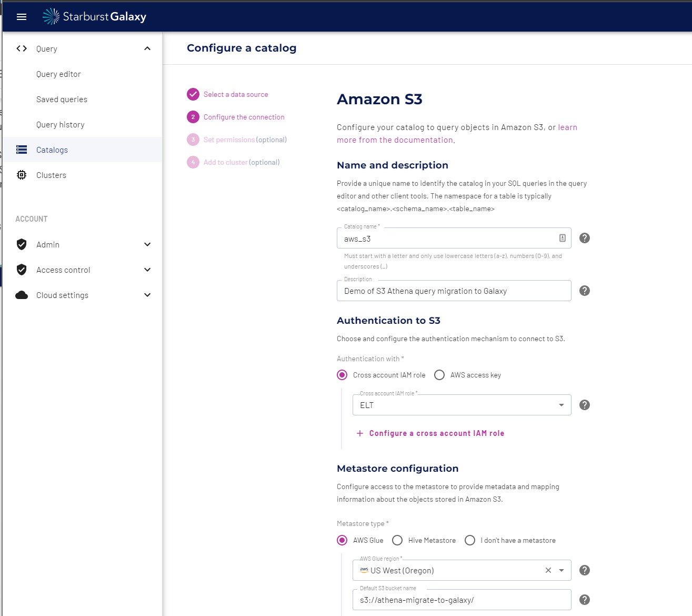Click Configure the connection step
Image resolution: width=692 pixels, height=616 pixels.
(244, 117)
